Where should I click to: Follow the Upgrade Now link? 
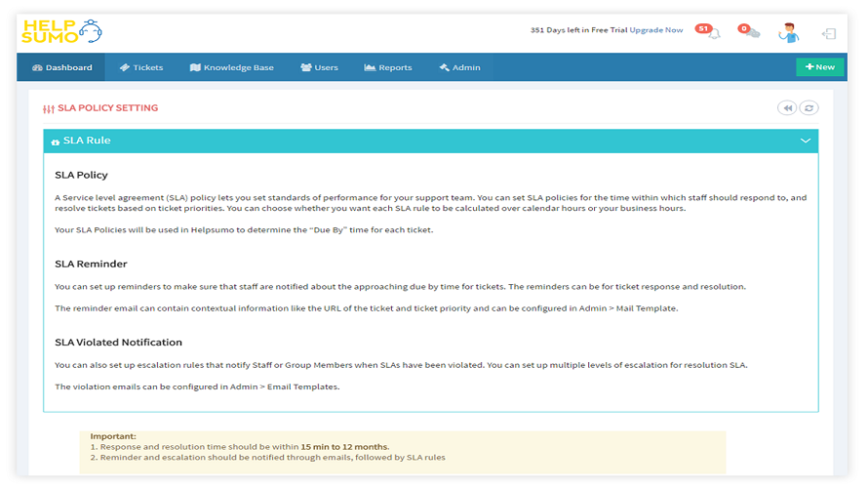pyautogui.click(x=656, y=30)
